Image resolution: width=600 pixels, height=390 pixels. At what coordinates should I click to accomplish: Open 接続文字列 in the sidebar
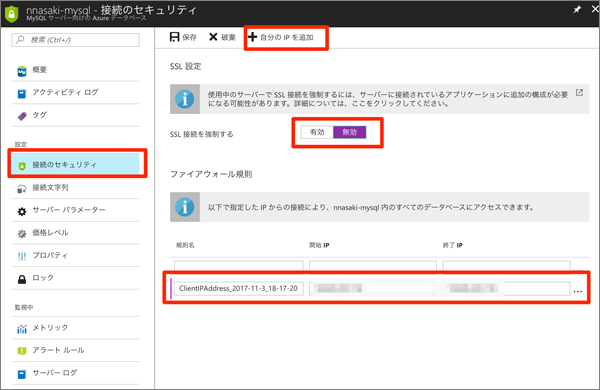[75, 188]
